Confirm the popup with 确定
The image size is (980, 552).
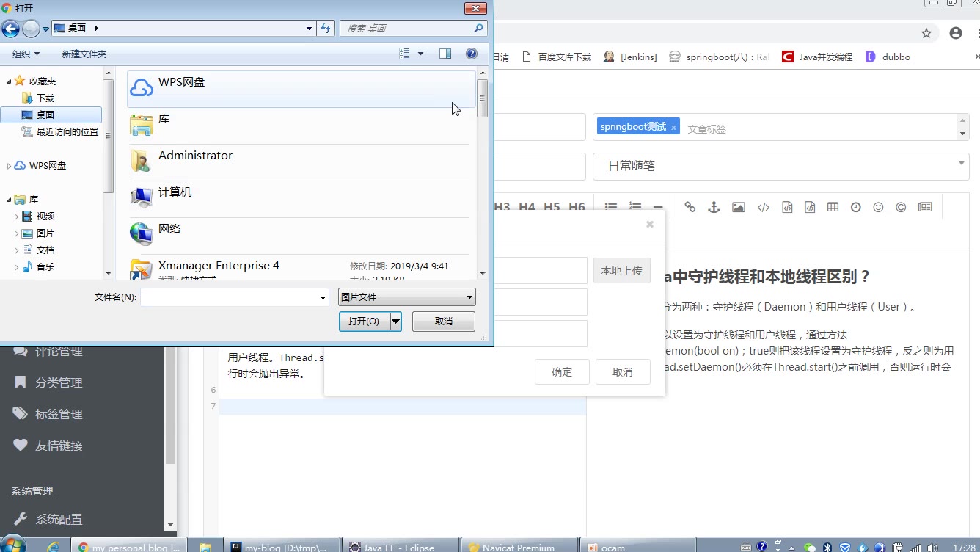pyautogui.click(x=562, y=372)
